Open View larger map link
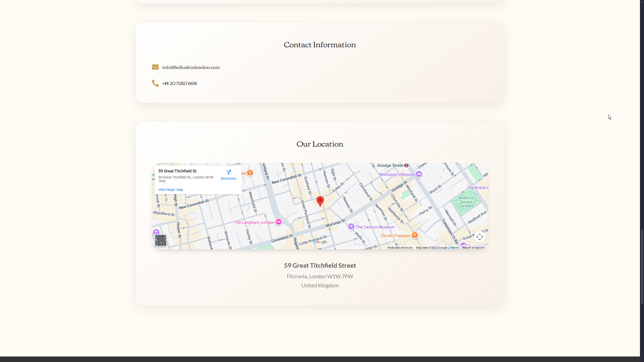This screenshot has height=362, width=644. [x=171, y=190]
